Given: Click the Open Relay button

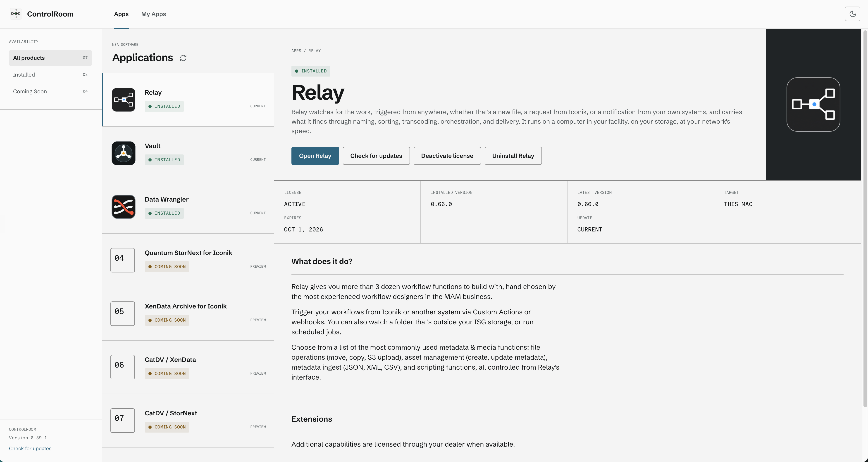Looking at the screenshot, I should point(315,156).
